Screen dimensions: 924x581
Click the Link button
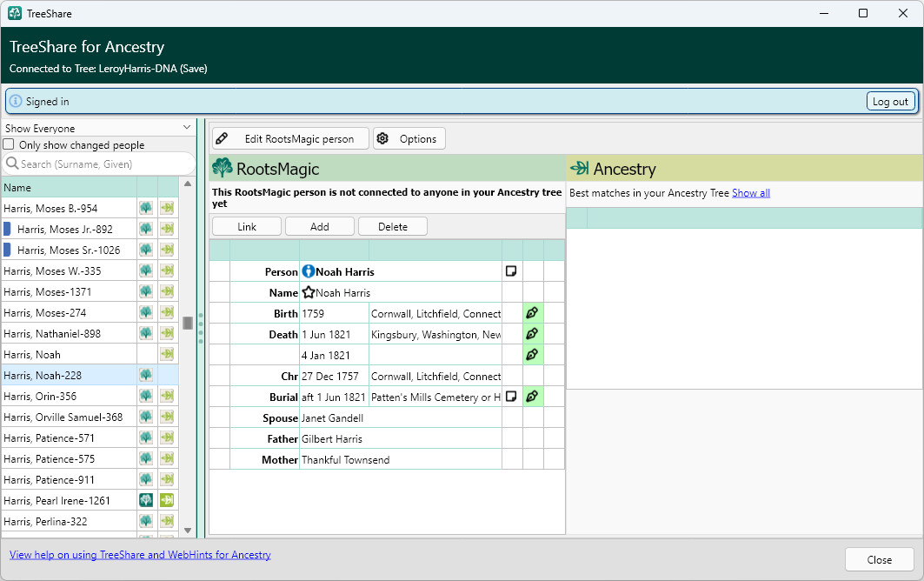pos(247,226)
